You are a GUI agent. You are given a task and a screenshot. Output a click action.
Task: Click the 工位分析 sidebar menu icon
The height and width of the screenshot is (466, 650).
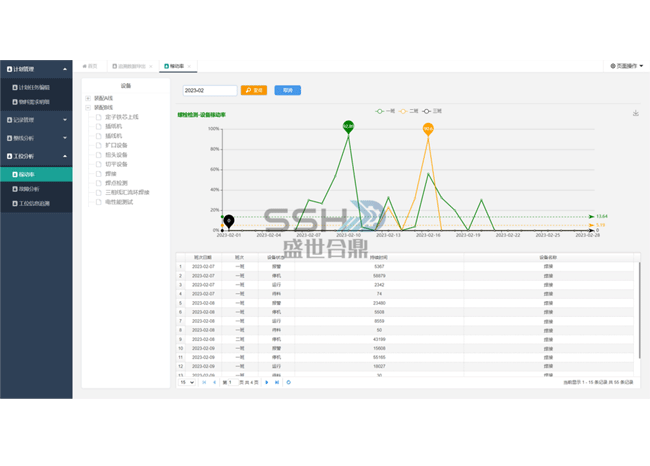(x=9, y=156)
